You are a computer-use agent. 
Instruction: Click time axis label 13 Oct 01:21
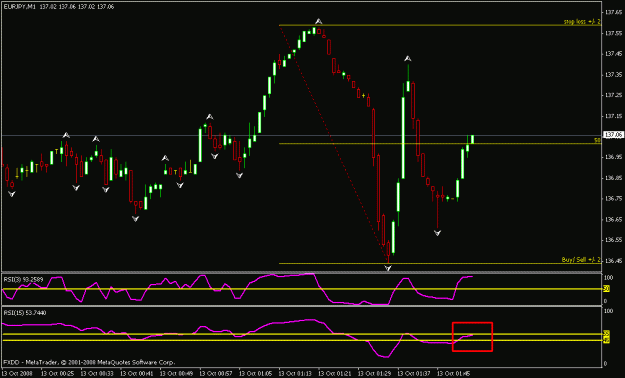[334, 374]
